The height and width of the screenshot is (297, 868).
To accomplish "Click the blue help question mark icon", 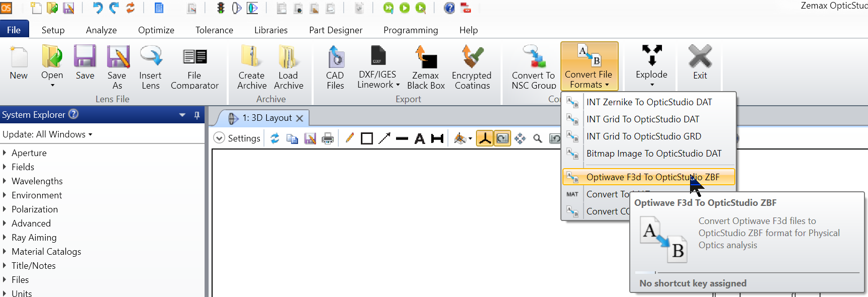I will point(449,8).
